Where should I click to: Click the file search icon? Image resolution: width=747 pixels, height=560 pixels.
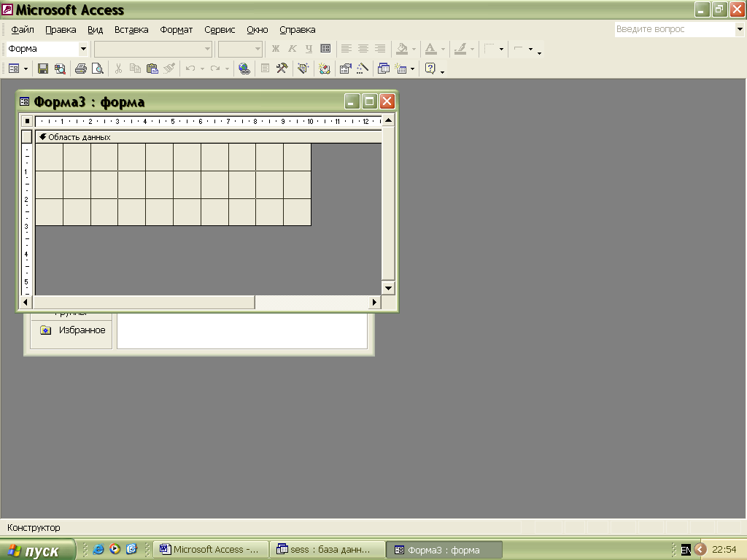point(60,69)
